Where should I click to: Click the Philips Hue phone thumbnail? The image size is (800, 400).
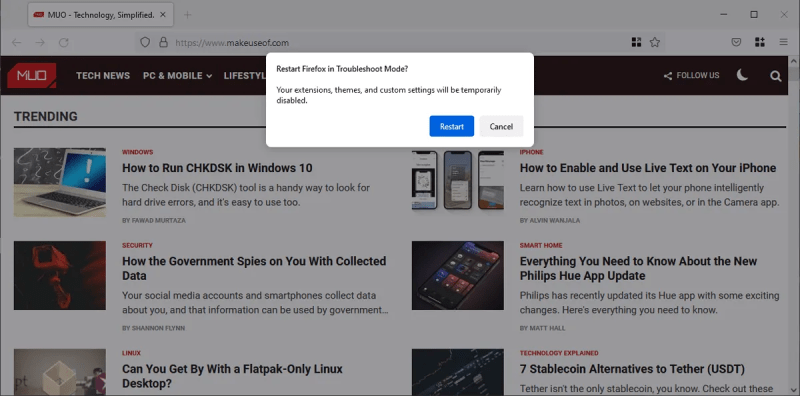(458, 276)
